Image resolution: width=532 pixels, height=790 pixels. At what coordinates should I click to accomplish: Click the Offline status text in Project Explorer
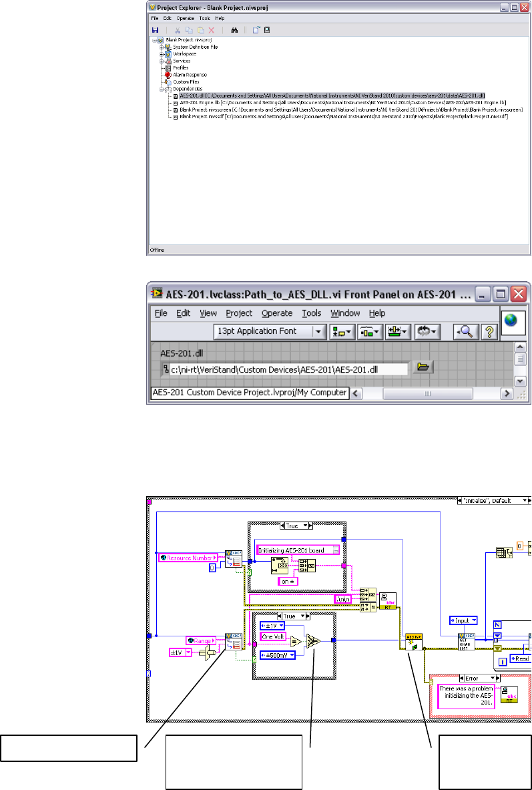[x=156, y=249]
